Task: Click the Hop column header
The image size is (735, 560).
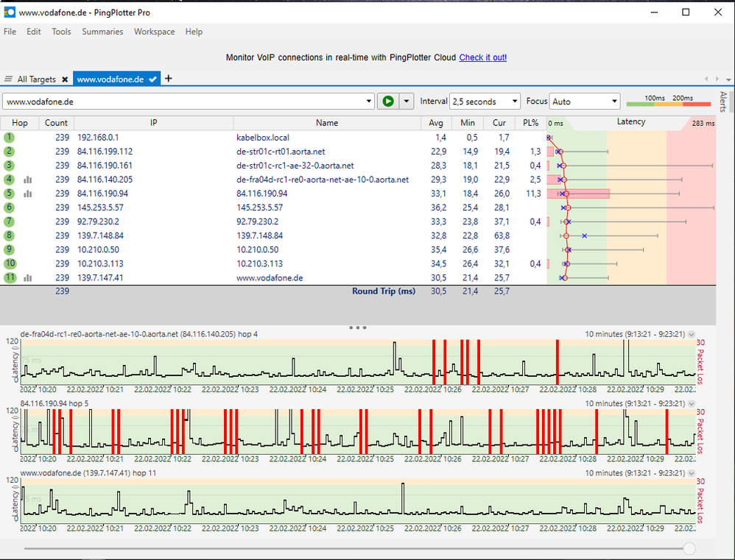Action: click(20, 123)
